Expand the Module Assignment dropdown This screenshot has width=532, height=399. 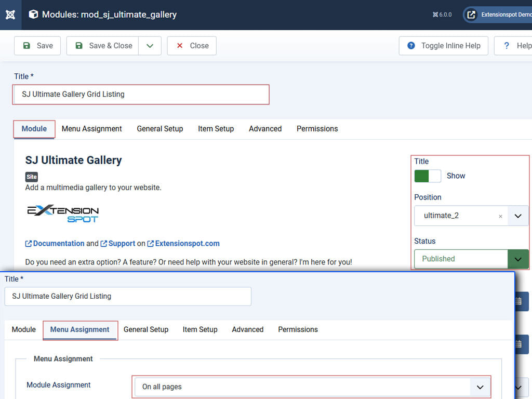480,387
